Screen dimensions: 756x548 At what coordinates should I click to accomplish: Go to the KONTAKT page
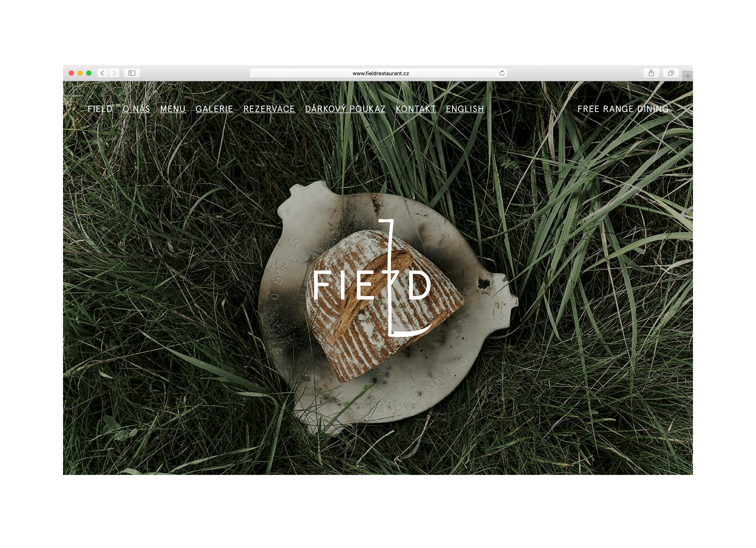pos(416,109)
